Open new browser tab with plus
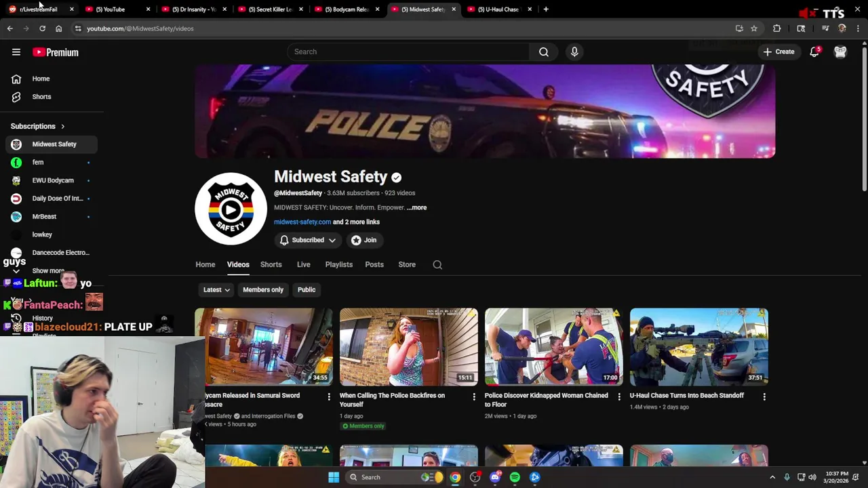The height and width of the screenshot is (488, 868). 546,9
